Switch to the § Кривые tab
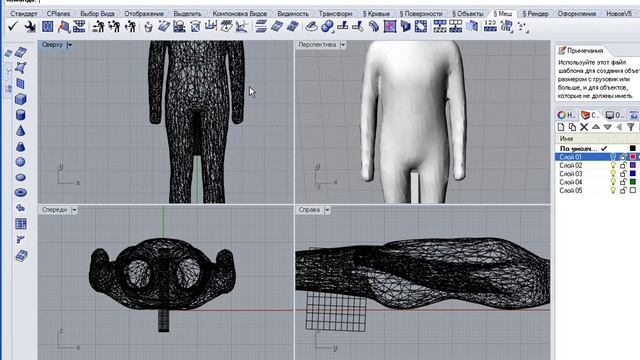Screen dimensions: 640x360 tap(376, 13)
